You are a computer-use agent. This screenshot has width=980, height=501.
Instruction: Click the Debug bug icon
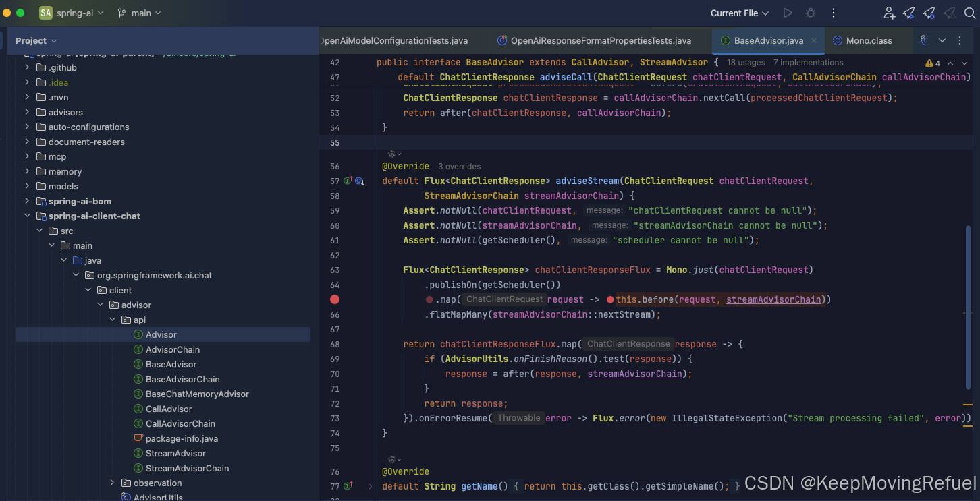(x=811, y=13)
